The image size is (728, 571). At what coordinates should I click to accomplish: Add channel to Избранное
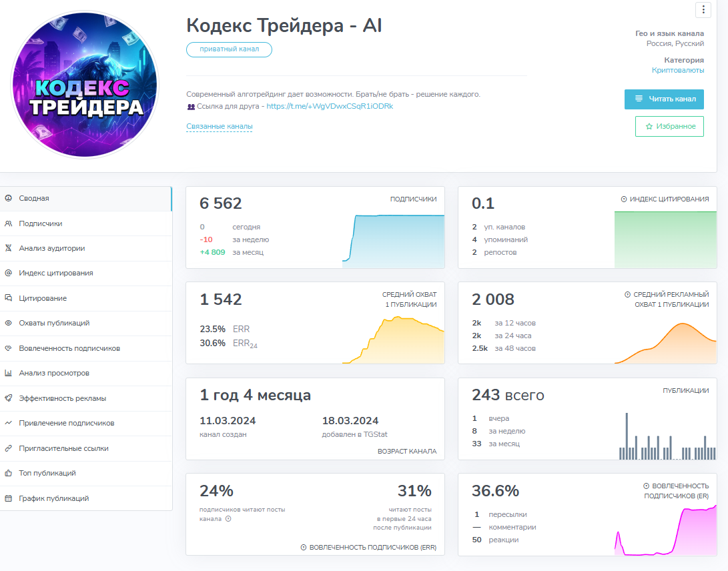tap(669, 126)
